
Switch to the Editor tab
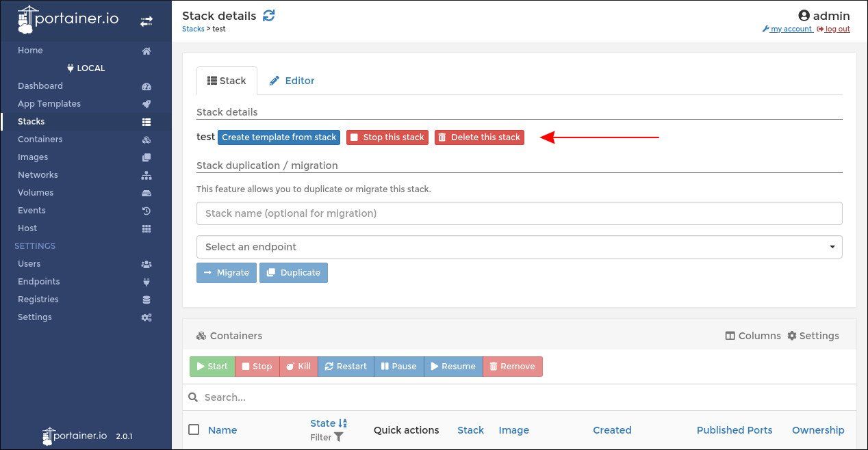click(292, 80)
